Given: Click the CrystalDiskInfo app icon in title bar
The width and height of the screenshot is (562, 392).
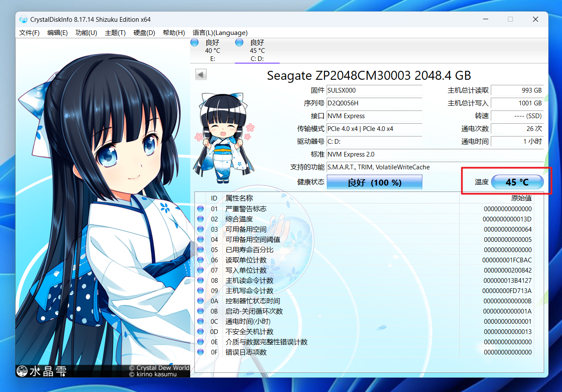Looking at the screenshot, I should pyautogui.click(x=23, y=19).
